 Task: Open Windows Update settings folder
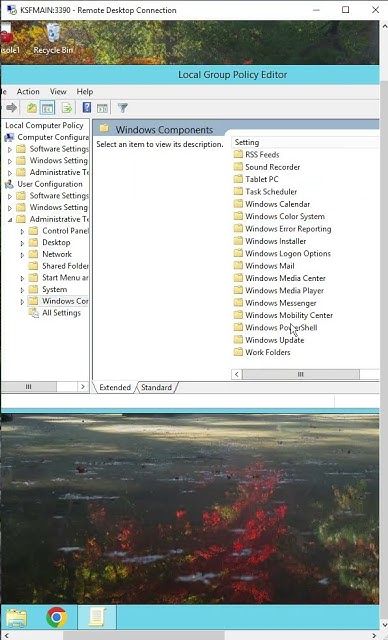click(274, 340)
